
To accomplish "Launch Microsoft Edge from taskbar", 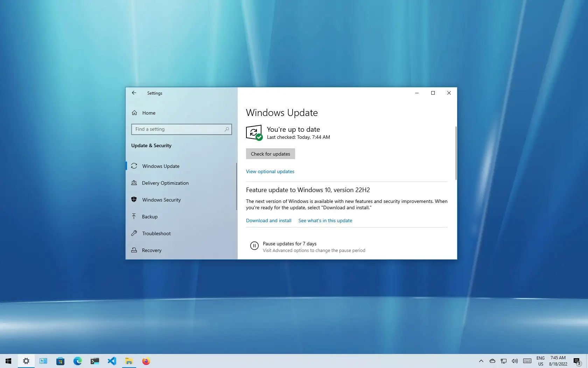I will coord(77,361).
